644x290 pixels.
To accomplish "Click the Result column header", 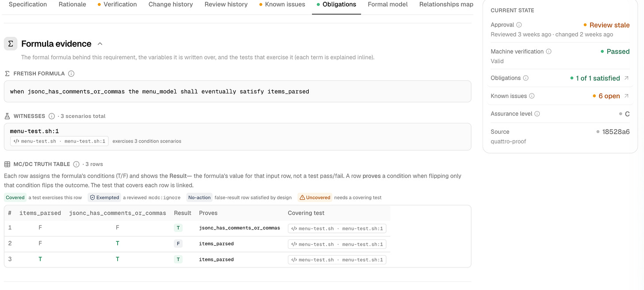I will [x=183, y=213].
